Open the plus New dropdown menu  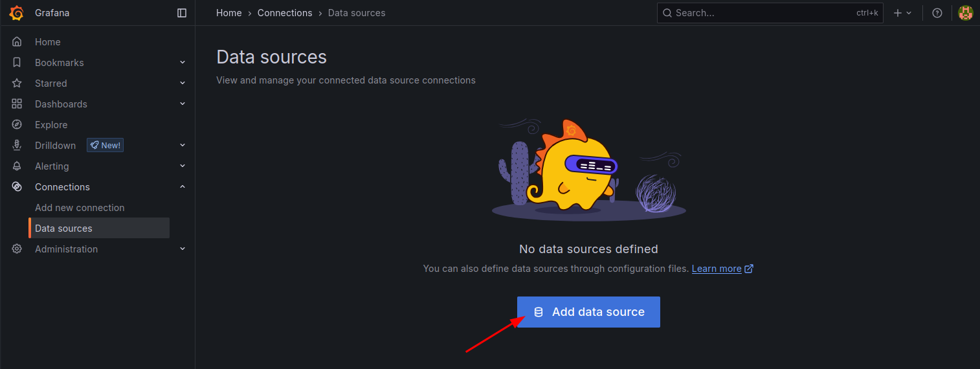[902, 13]
